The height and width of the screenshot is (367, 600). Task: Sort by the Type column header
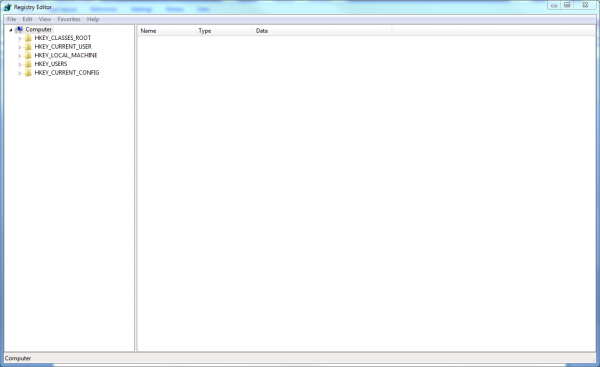click(x=224, y=31)
